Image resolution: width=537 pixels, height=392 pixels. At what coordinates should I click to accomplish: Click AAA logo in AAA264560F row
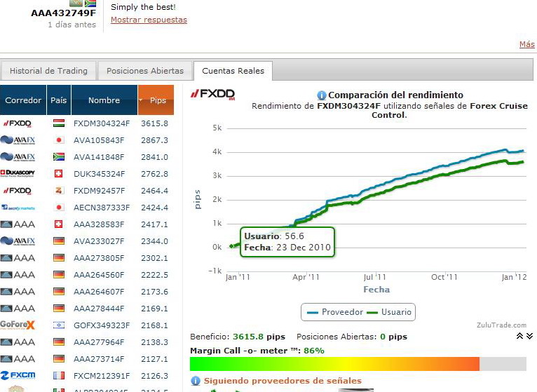(x=18, y=275)
